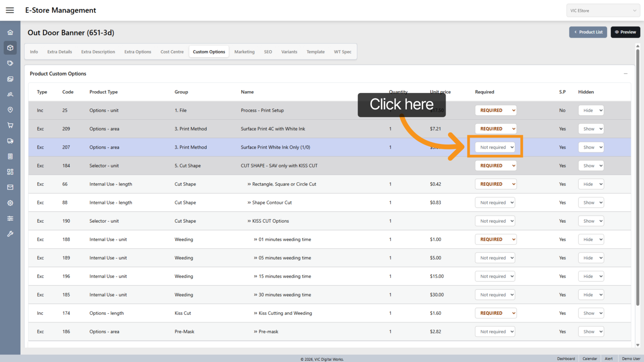The width and height of the screenshot is (644, 362).
Task: Open Required dropdown for Shape Contour Cut
Action: (495, 203)
